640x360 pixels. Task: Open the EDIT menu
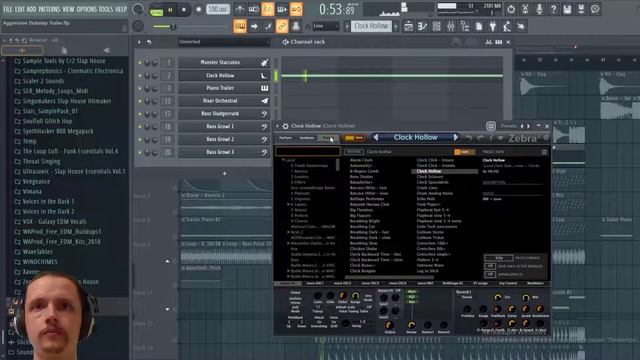click(20, 9)
